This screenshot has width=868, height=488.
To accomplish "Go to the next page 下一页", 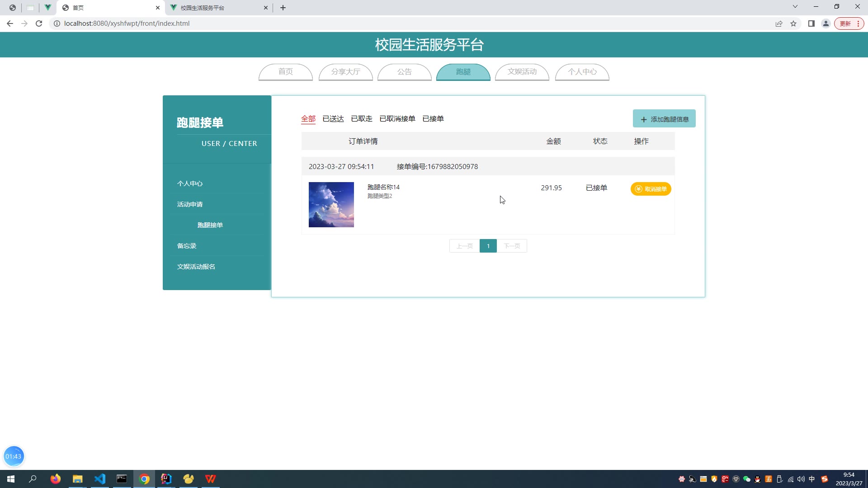I will tap(512, 246).
